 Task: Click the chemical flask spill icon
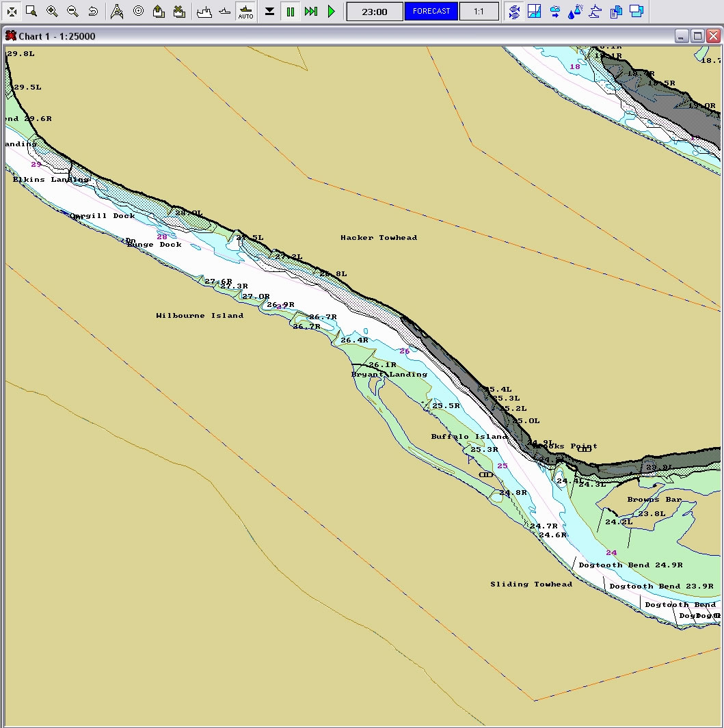click(x=576, y=11)
